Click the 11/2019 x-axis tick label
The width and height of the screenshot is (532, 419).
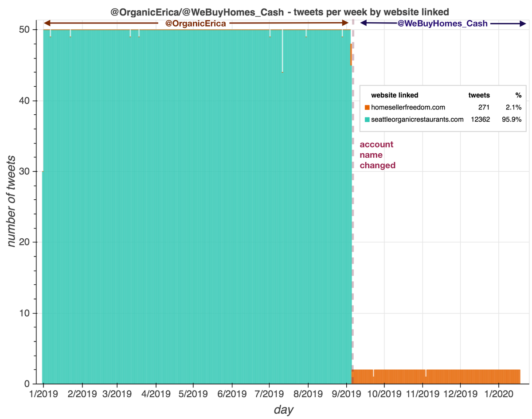[423, 393]
